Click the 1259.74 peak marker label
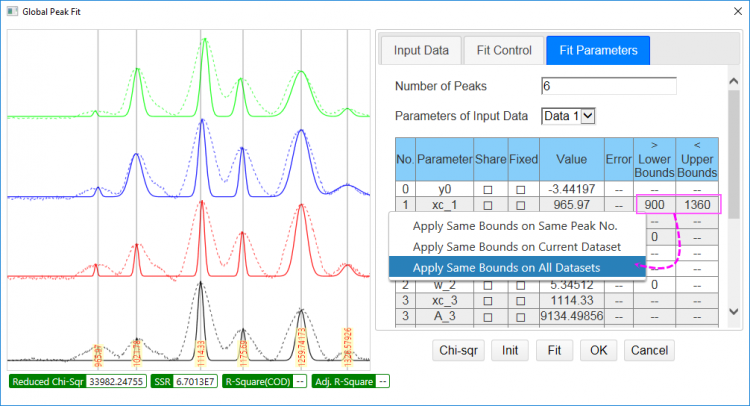Screen dimensions: 750x406 (x=300, y=343)
